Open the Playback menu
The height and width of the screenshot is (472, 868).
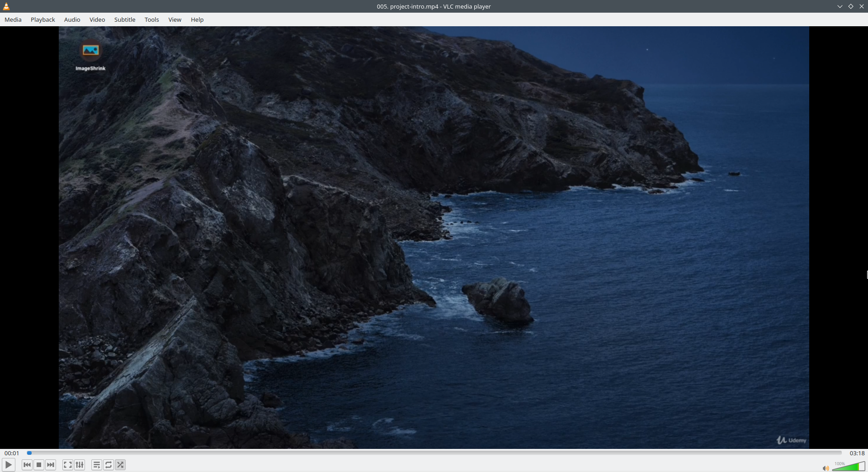click(x=43, y=19)
